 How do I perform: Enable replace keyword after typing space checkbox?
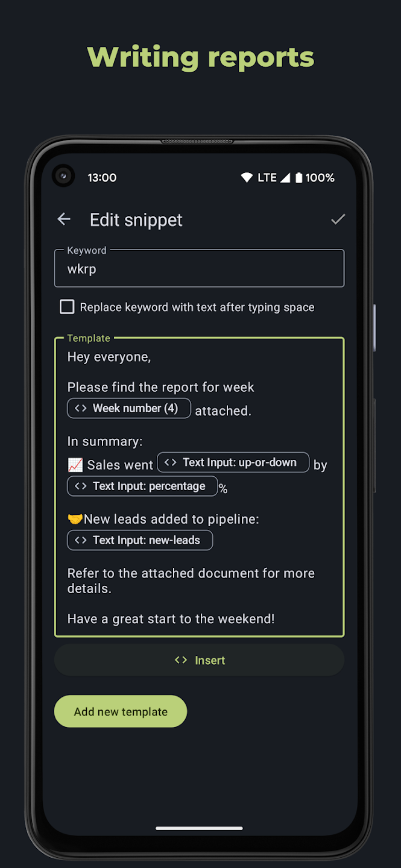[67, 307]
